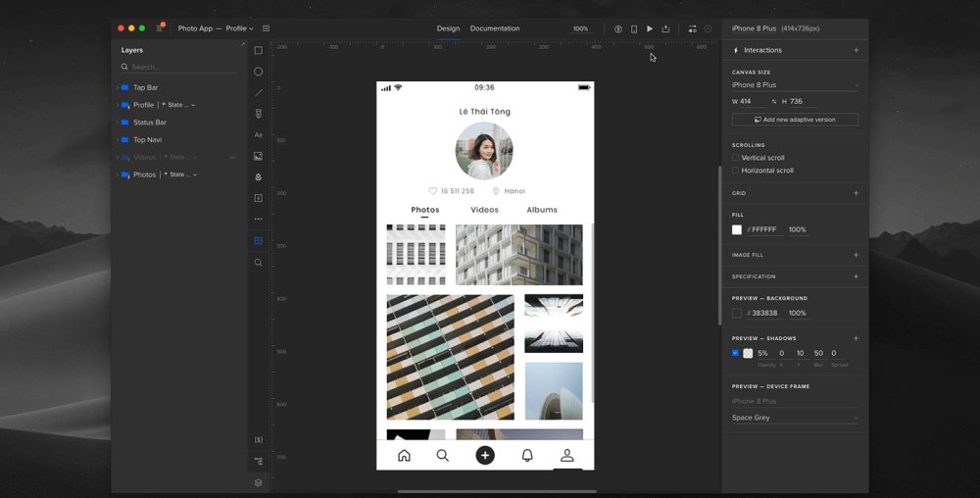Uncheck the Preview Shadows checkbox

pos(736,353)
